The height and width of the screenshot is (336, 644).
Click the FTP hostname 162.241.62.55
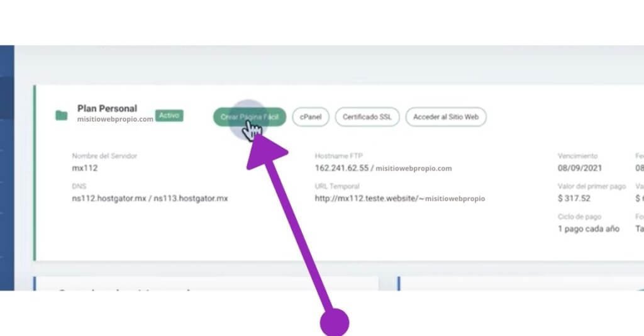point(341,168)
